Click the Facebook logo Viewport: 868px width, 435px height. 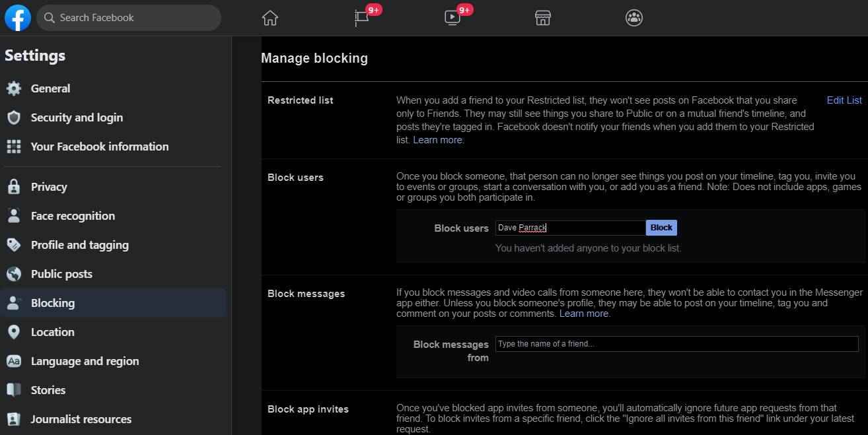(x=17, y=18)
